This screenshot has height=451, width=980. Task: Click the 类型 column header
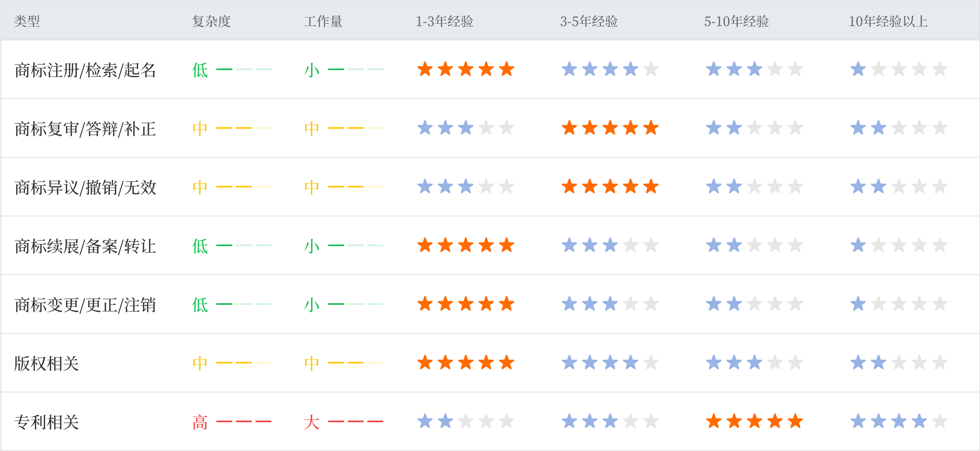point(27,21)
